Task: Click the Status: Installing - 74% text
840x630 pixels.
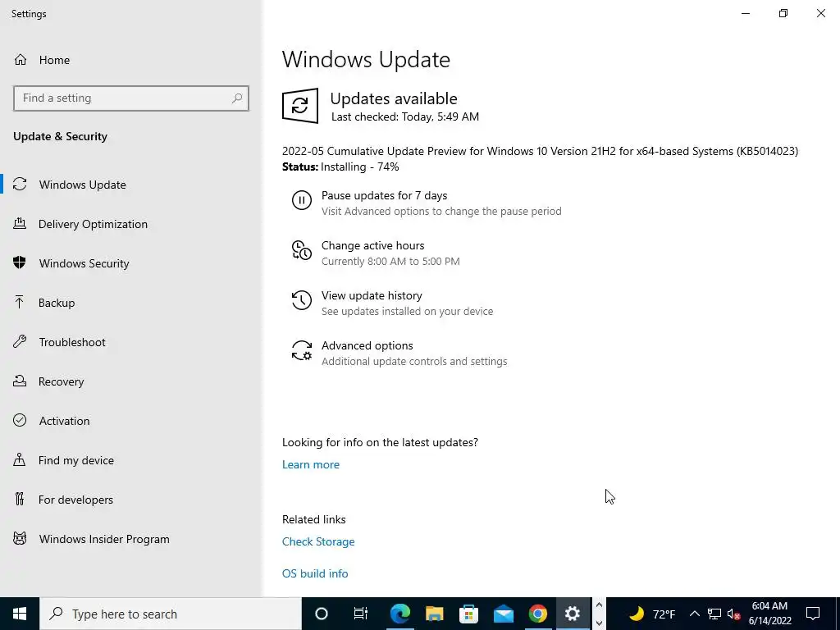Action: click(x=340, y=167)
